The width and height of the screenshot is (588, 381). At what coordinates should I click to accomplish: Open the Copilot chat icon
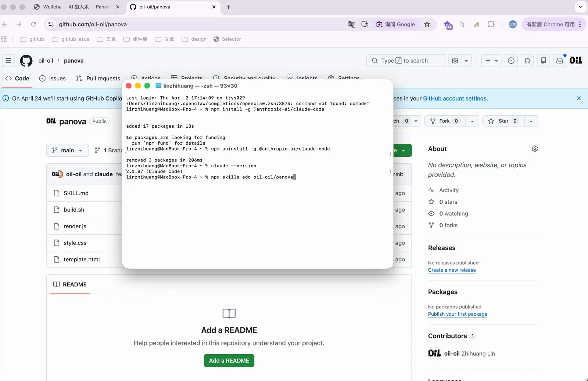[455, 61]
